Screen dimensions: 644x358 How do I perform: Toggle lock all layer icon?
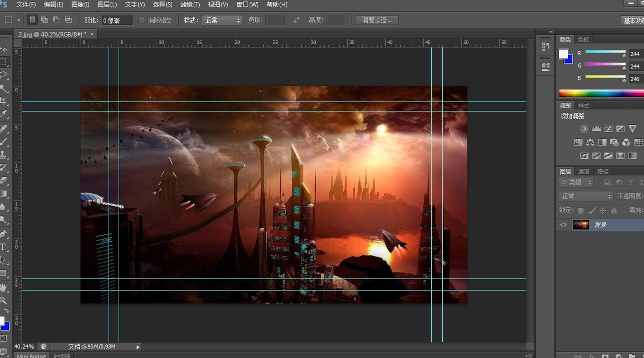pos(614,210)
